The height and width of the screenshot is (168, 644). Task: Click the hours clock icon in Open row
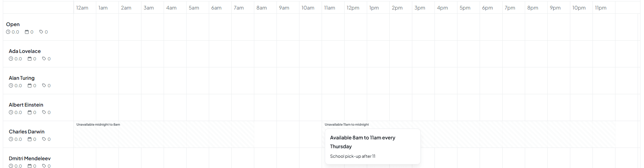pyautogui.click(x=8, y=32)
